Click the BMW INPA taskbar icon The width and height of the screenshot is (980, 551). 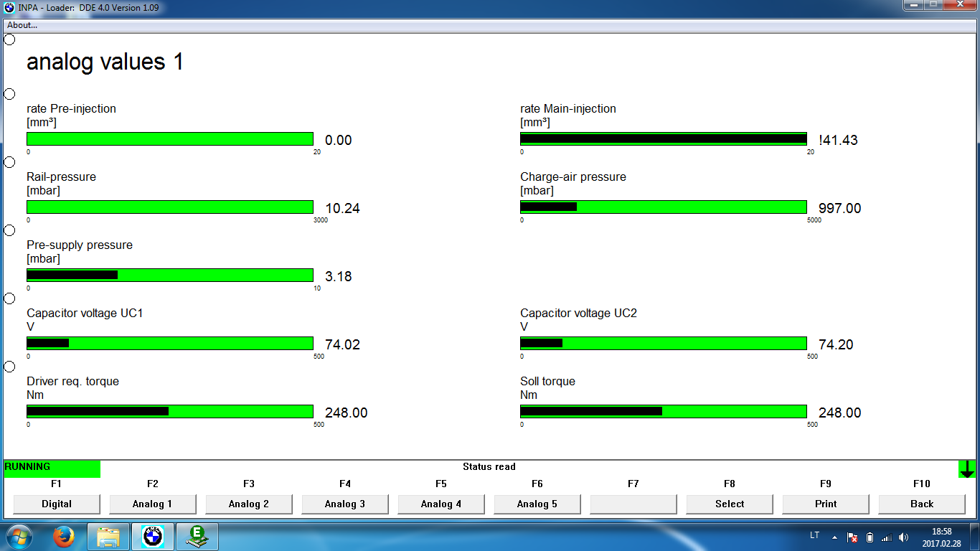[x=152, y=537]
